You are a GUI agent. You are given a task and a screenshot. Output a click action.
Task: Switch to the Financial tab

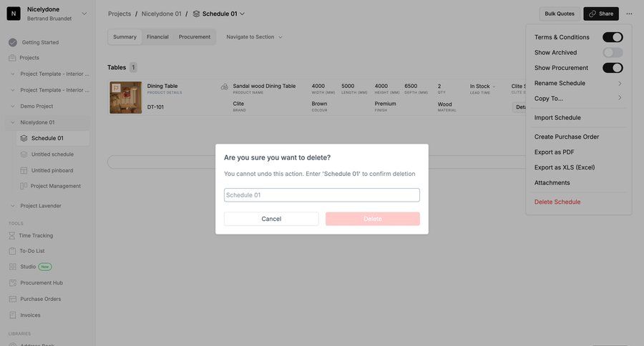157,37
